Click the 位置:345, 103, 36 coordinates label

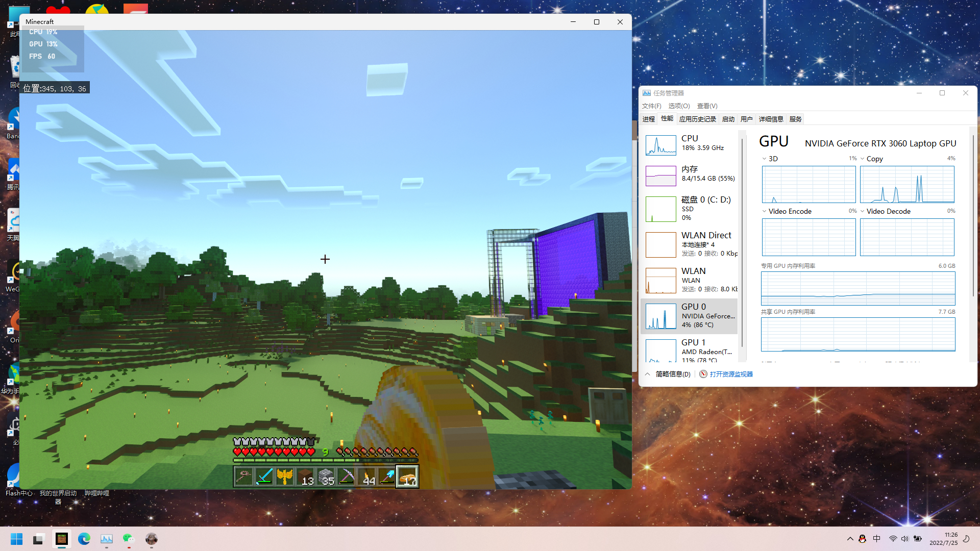[x=55, y=88]
